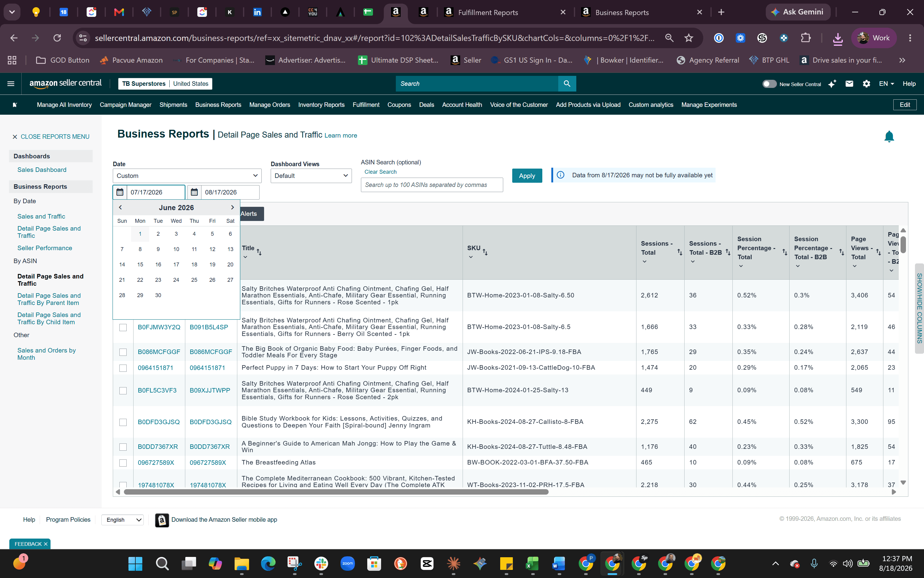
Task: Open the English footer language dropdown
Action: point(122,520)
